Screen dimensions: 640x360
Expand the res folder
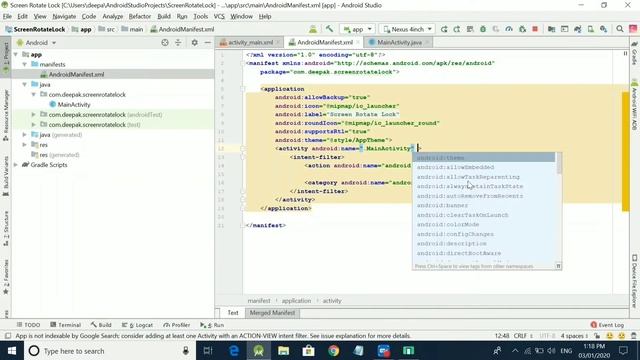coord(25,145)
